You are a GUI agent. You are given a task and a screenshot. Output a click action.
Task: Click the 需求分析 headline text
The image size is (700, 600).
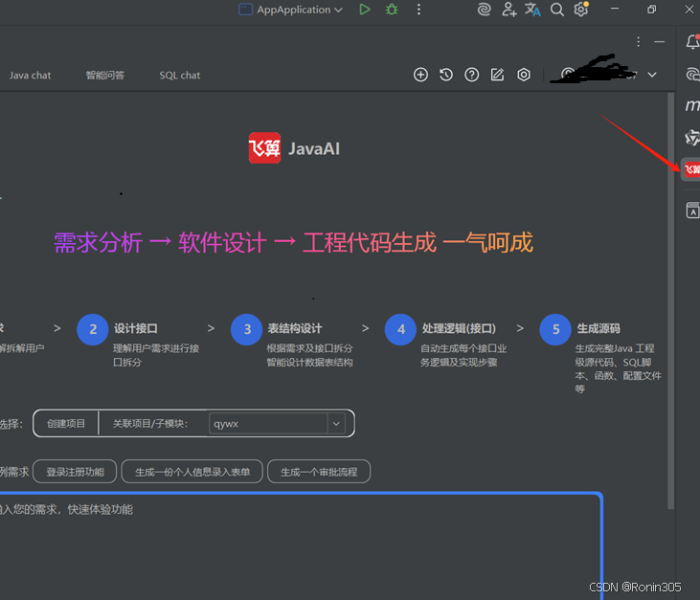(x=98, y=243)
